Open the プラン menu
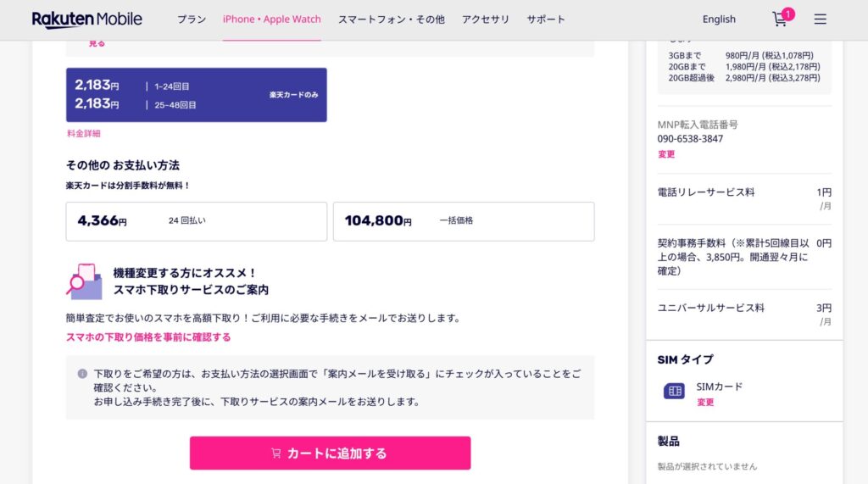This screenshot has width=868, height=484. click(x=192, y=19)
